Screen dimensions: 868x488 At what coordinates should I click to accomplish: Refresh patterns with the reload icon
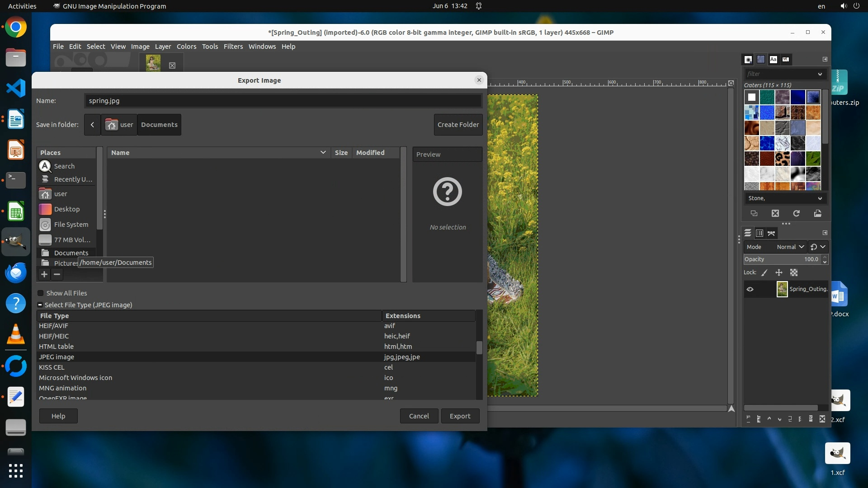[x=797, y=213]
